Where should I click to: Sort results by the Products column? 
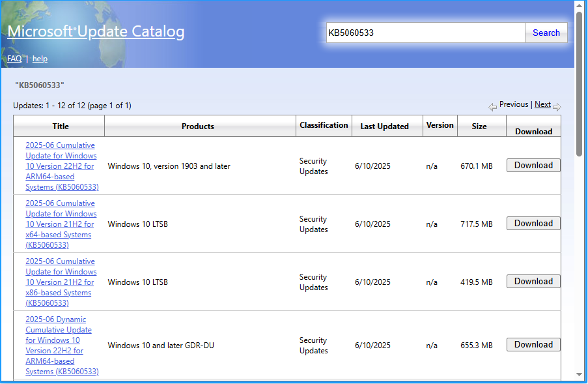point(197,126)
